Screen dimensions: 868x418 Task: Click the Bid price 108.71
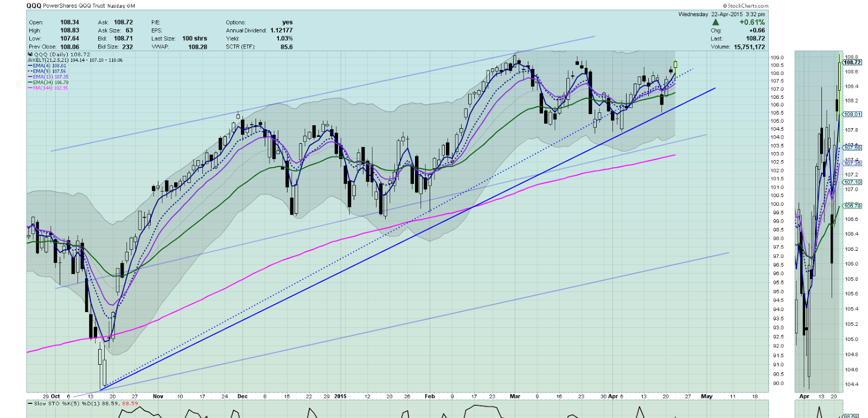[x=123, y=39]
